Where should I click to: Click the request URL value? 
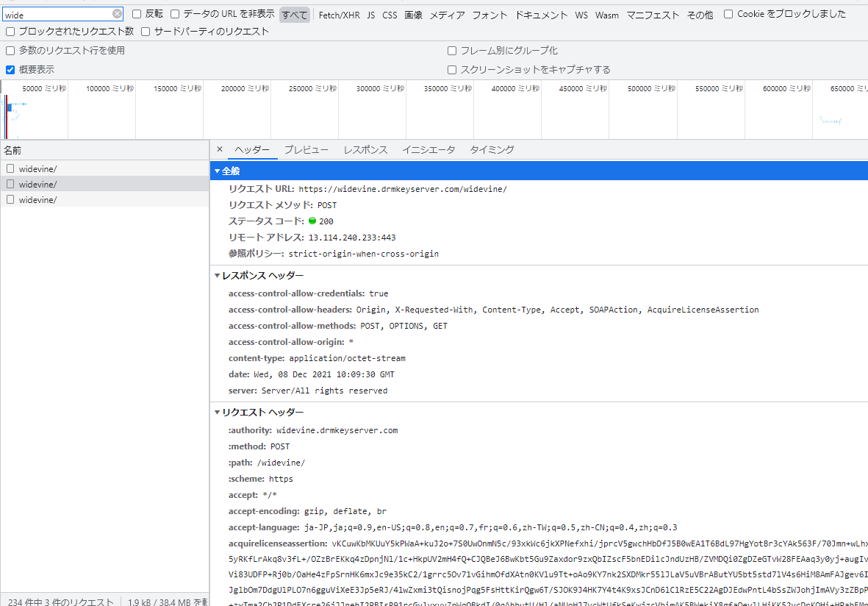[403, 189]
